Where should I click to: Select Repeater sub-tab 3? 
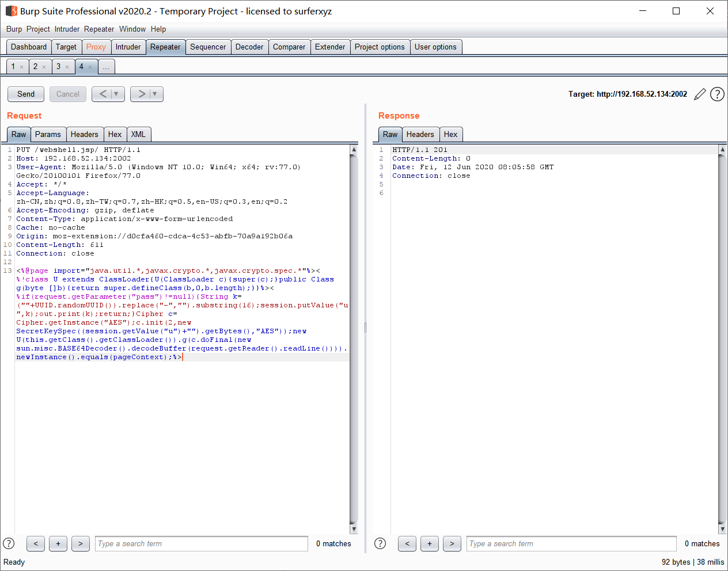click(58, 67)
